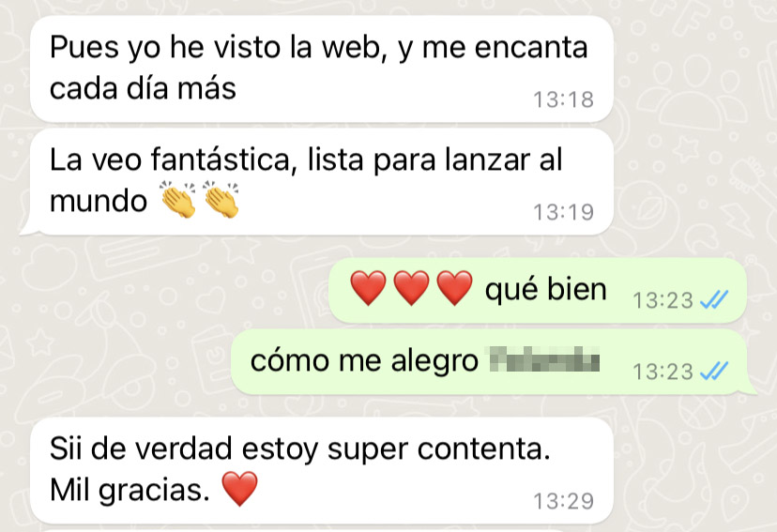The width and height of the screenshot is (777, 532).
Task: Click the red heart after 'Mil gracias.'
Action: 240,489
